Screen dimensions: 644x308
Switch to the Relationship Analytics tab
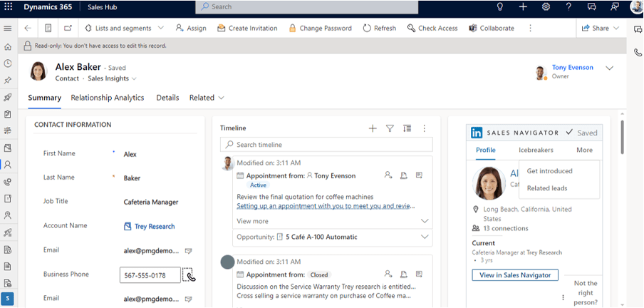(x=108, y=98)
